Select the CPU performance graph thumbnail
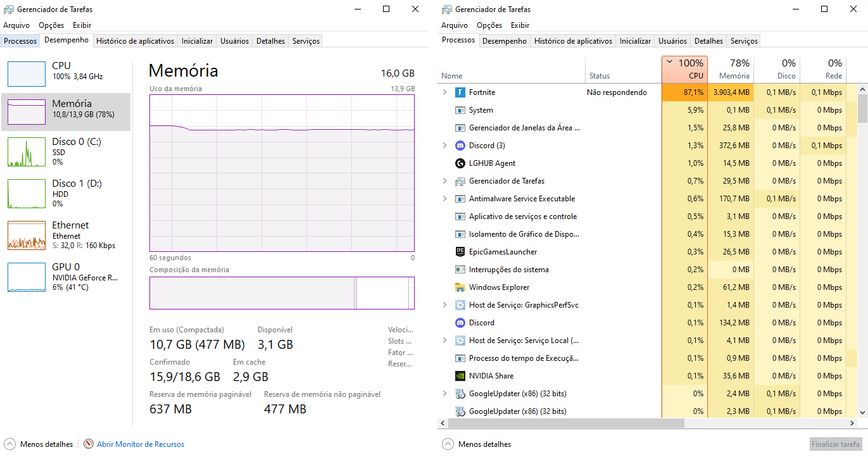 [27, 74]
